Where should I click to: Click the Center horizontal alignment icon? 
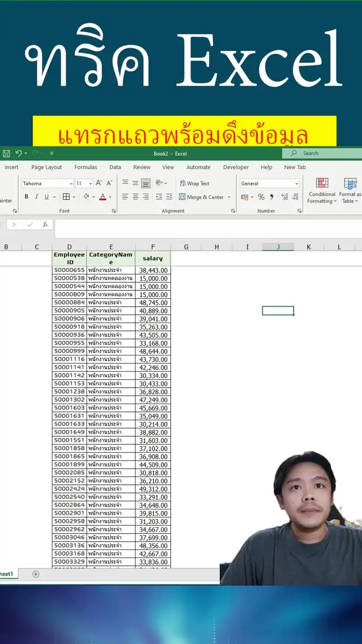pos(135,197)
